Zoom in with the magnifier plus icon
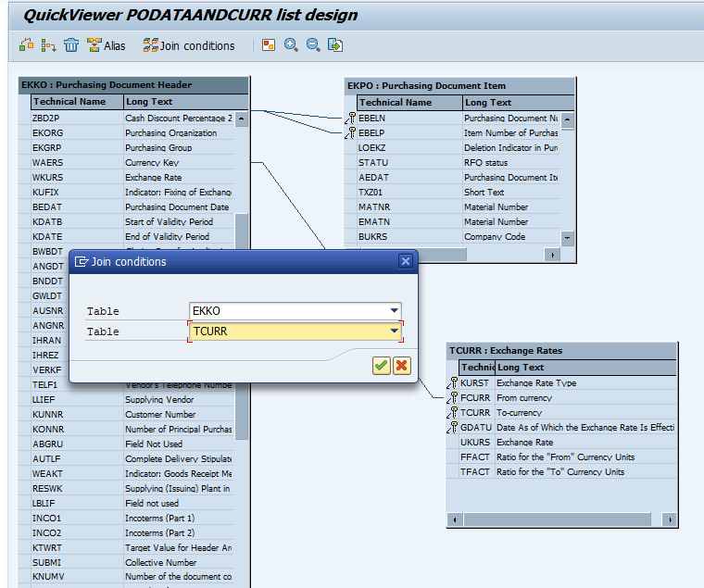Screen dimensions: 704x588 coord(291,44)
